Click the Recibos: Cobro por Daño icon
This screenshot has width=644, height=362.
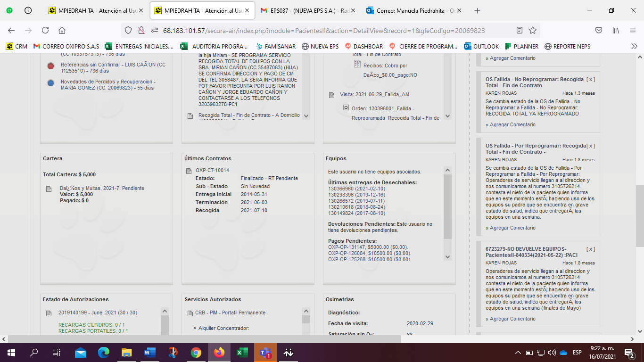357,64
